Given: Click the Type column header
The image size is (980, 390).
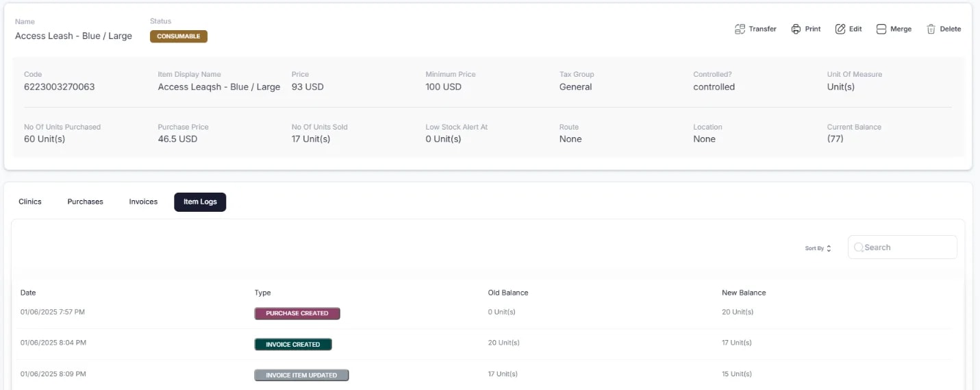Looking at the screenshot, I should tap(263, 293).
